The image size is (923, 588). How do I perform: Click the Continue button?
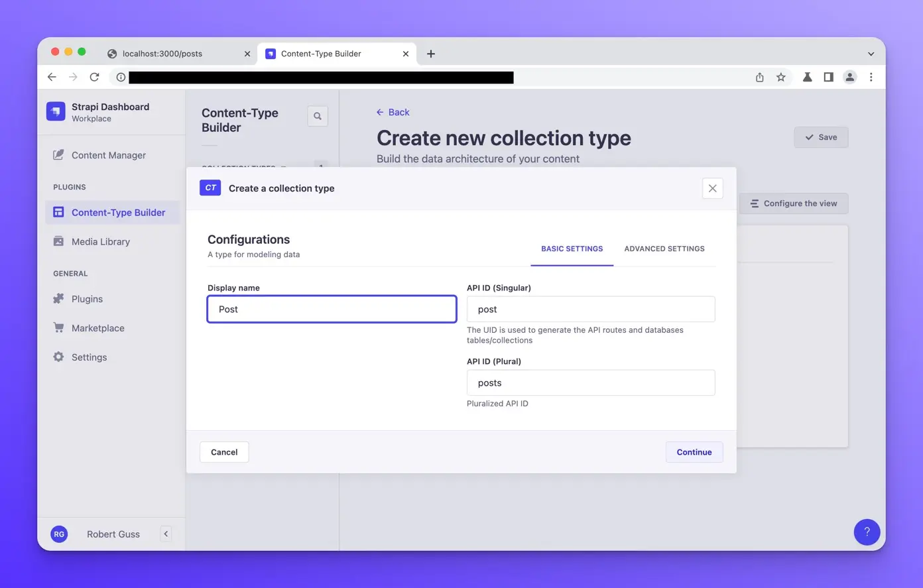coord(694,452)
